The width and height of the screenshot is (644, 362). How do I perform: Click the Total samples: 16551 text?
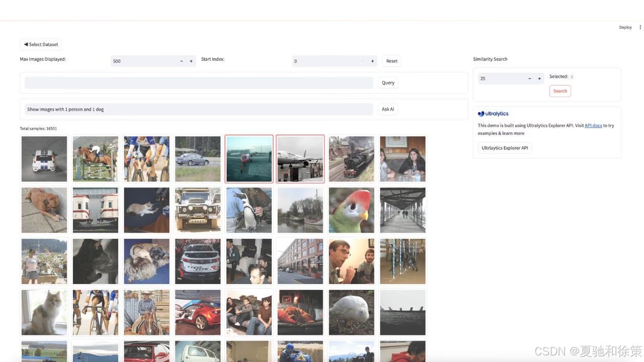[38, 128]
